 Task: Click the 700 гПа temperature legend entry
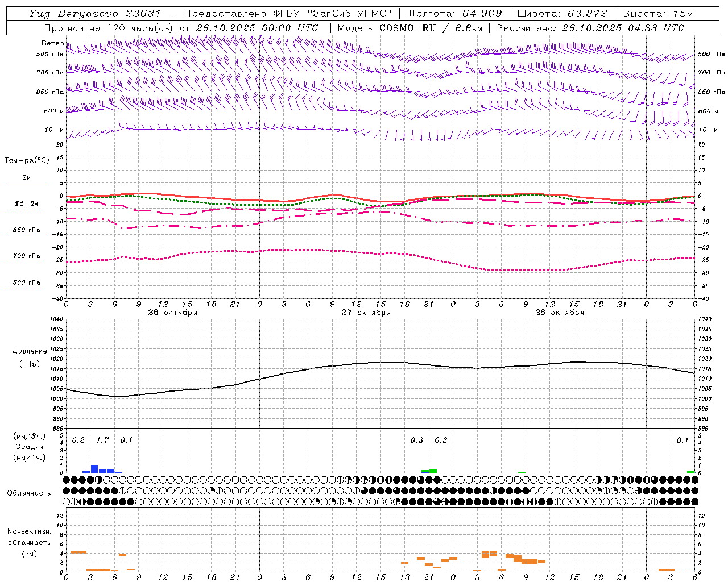coord(26,256)
